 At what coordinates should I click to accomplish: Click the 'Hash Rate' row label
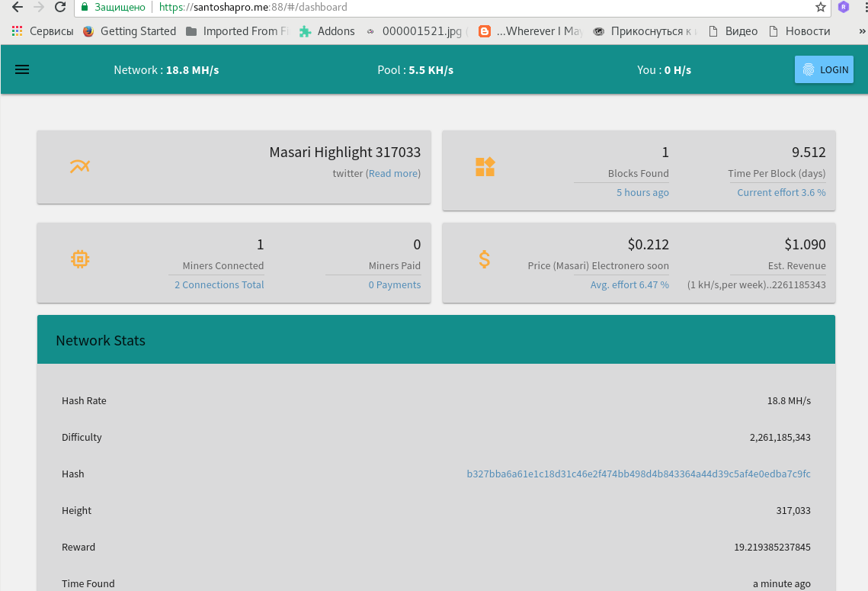(84, 400)
